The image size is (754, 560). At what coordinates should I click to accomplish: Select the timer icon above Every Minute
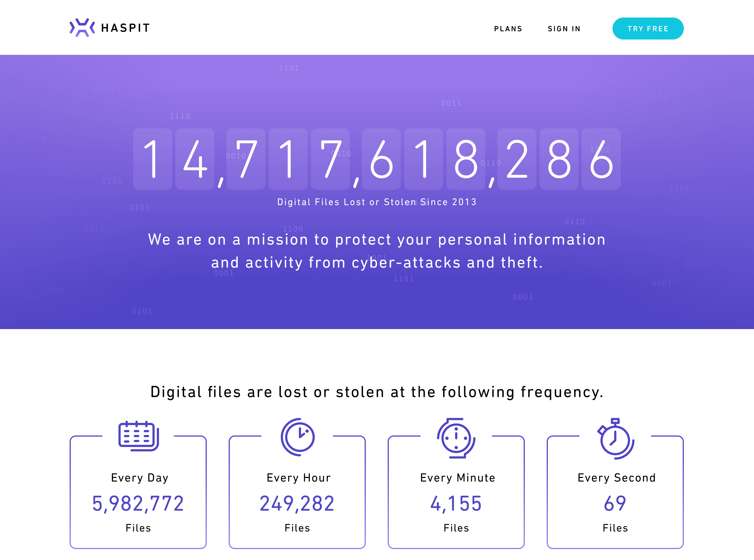[x=457, y=439]
